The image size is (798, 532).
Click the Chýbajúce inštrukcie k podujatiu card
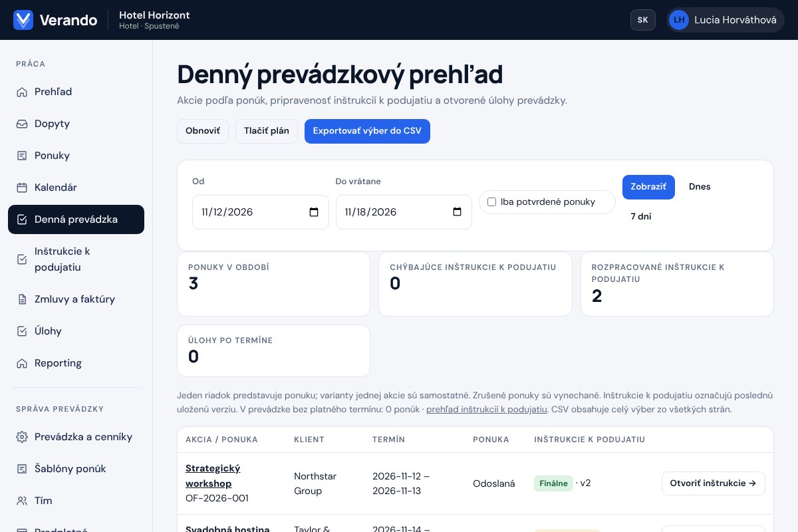[x=475, y=284]
